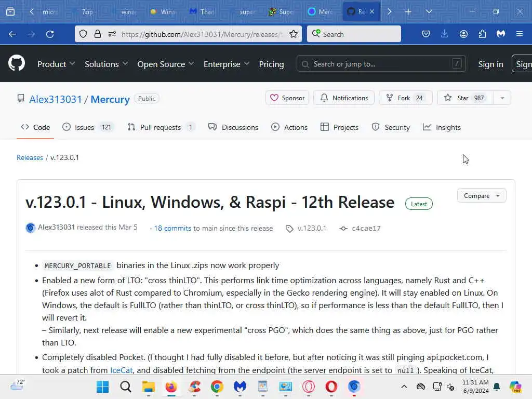Screen dimensions: 532x399
Task: Expand the Open Source menu
Action: tap(166, 64)
